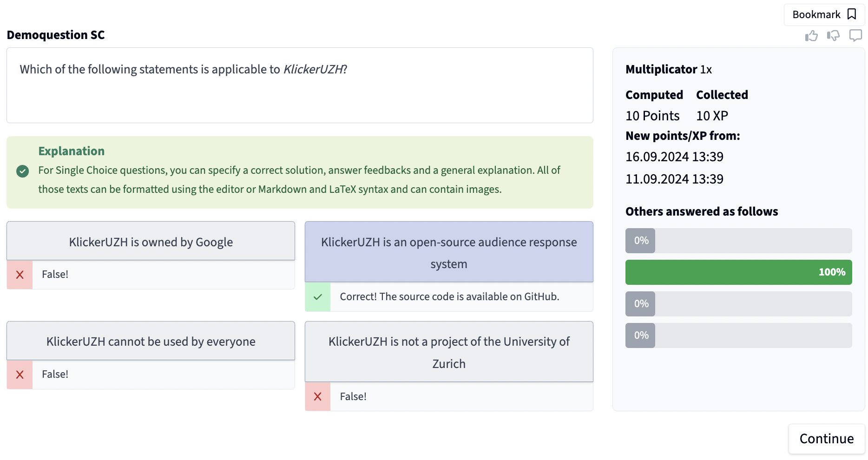Click red X under 'owned by Google'
The image size is (868, 460).
(20, 275)
